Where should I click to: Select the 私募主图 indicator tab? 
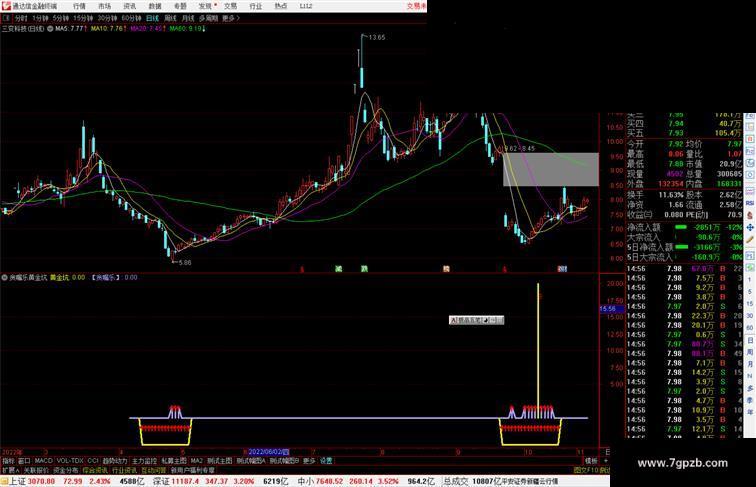tap(174, 461)
